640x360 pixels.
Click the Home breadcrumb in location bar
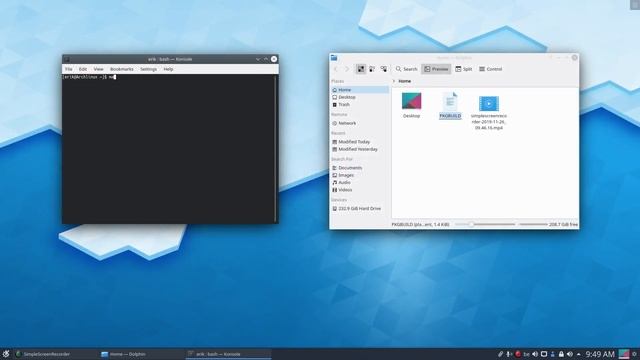(x=404, y=81)
